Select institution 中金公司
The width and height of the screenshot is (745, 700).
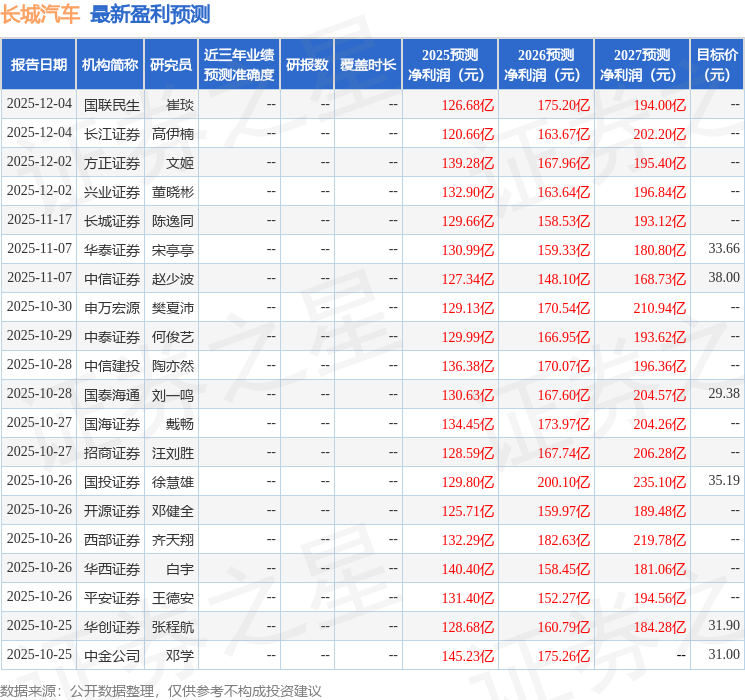pyautogui.click(x=112, y=655)
